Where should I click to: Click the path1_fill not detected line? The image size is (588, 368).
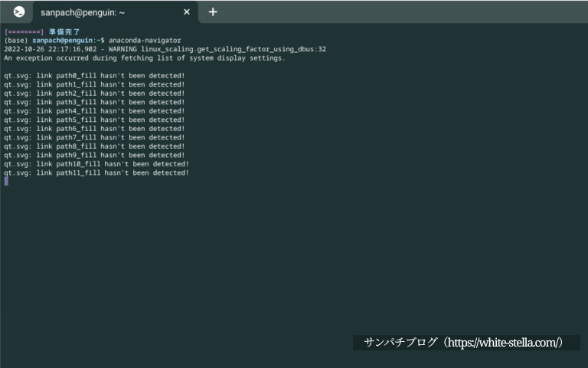[94, 84]
